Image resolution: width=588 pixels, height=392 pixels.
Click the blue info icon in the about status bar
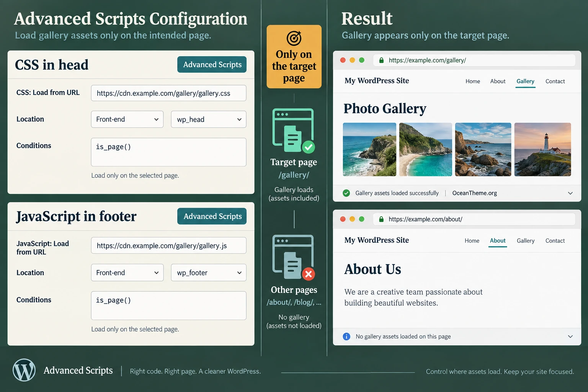point(346,336)
